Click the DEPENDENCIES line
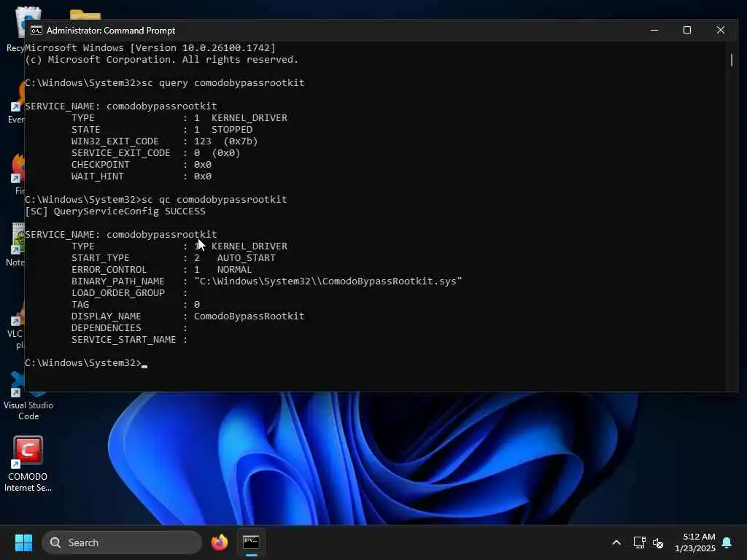The width and height of the screenshot is (747, 560). [x=129, y=328]
